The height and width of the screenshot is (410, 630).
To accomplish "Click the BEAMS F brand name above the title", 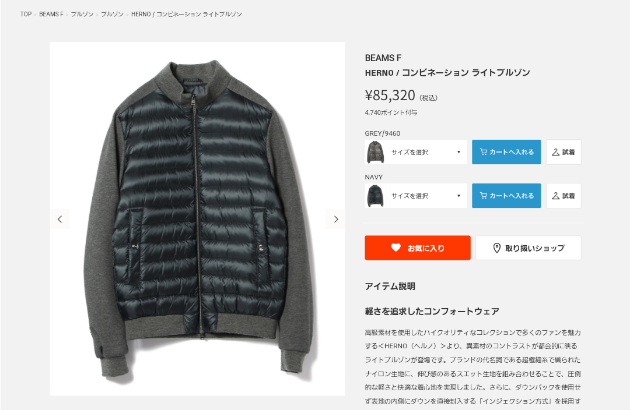I will pyautogui.click(x=383, y=58).
